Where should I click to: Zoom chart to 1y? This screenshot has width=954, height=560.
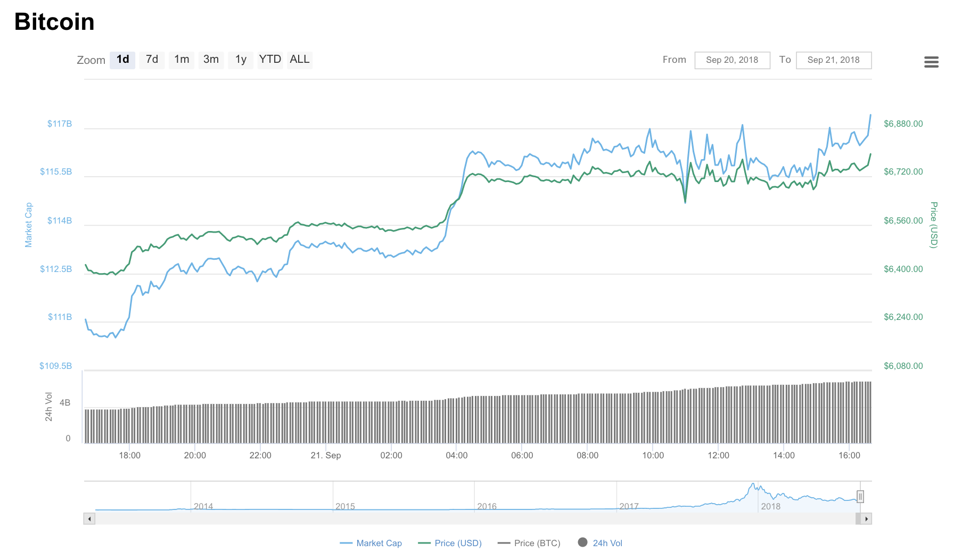point(241,60)
